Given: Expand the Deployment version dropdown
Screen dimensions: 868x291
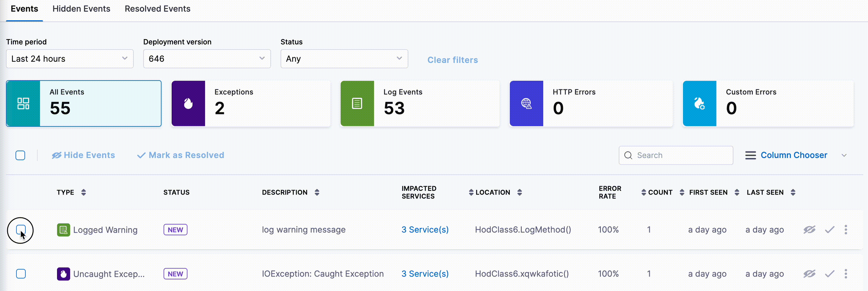Looking at the screenshot, I should click(x=207, y=59).
